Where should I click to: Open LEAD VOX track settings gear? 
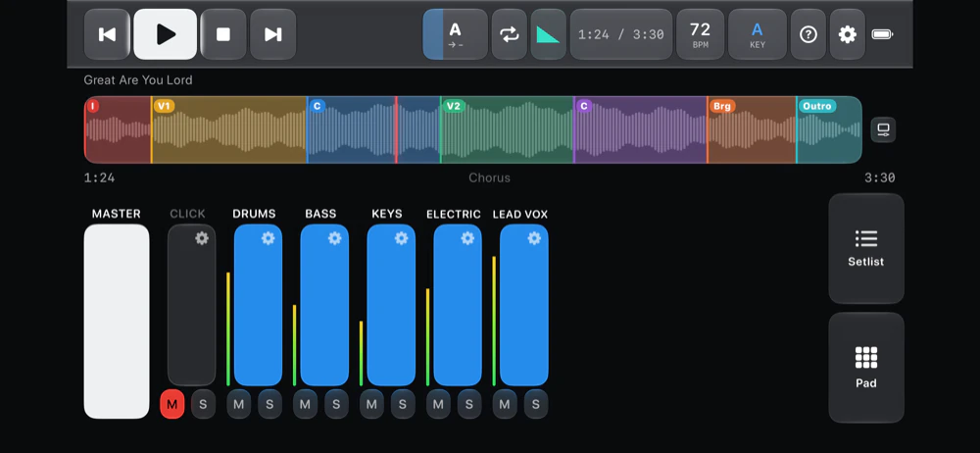click(x=534, y=238)
